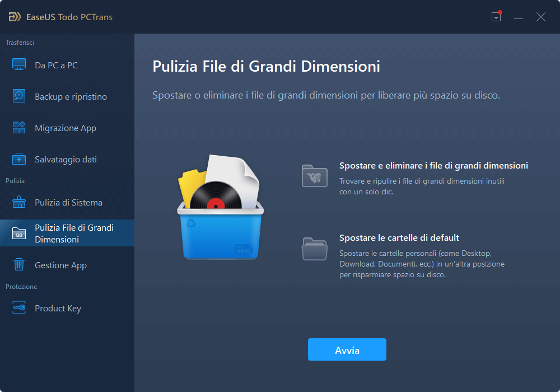The width and height of the screenshot is (560, 392).
Task: Open Gestione App
Action: [67, 265]
